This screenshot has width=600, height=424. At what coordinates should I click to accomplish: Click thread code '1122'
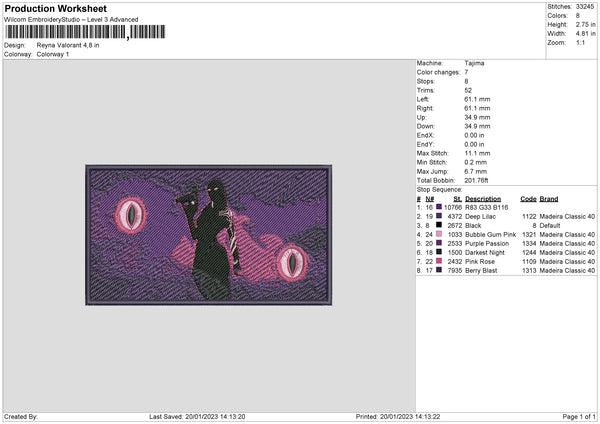tap(529, 217)
